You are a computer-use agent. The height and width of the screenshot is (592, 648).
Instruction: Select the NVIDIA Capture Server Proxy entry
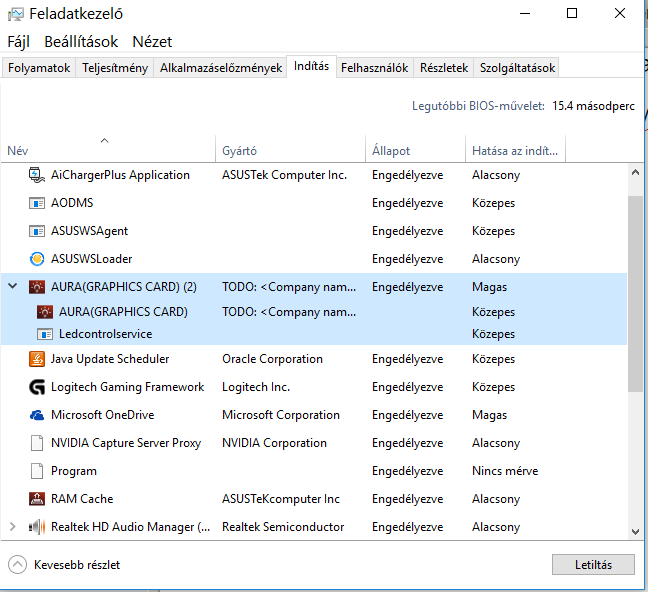pos(126,443)
